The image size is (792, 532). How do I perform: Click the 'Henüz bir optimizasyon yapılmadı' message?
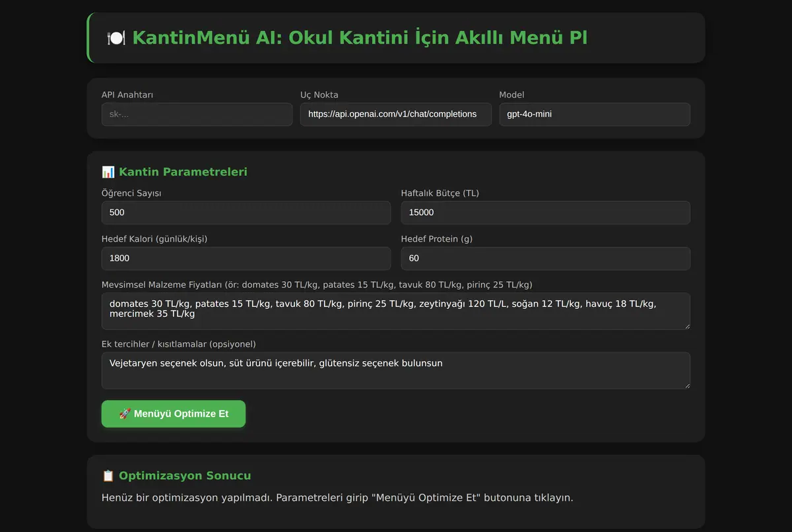pos(337,498)
